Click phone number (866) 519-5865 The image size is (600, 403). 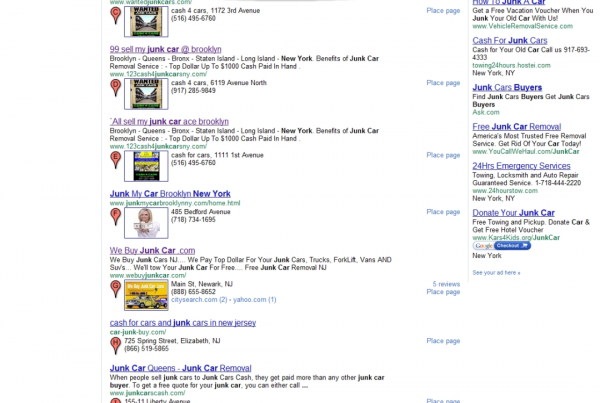click(147, 349)
